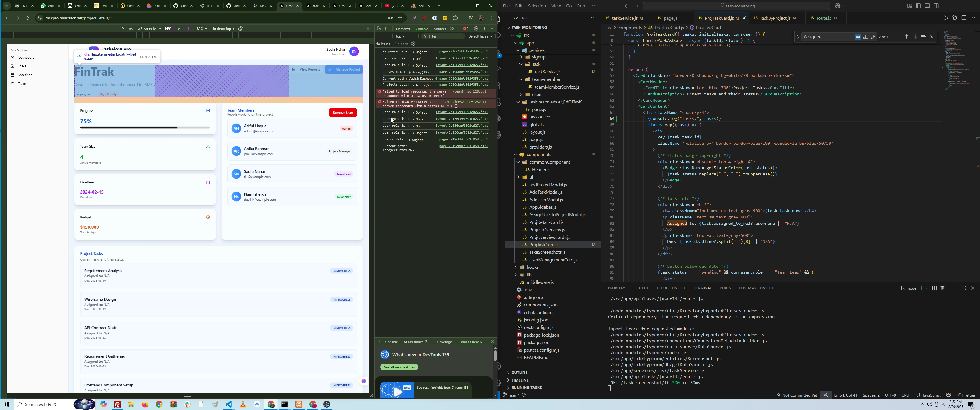This screenshot has height=410, width=980.
Task: Click the Run code play icon in the editor
Action: (945, 18)
